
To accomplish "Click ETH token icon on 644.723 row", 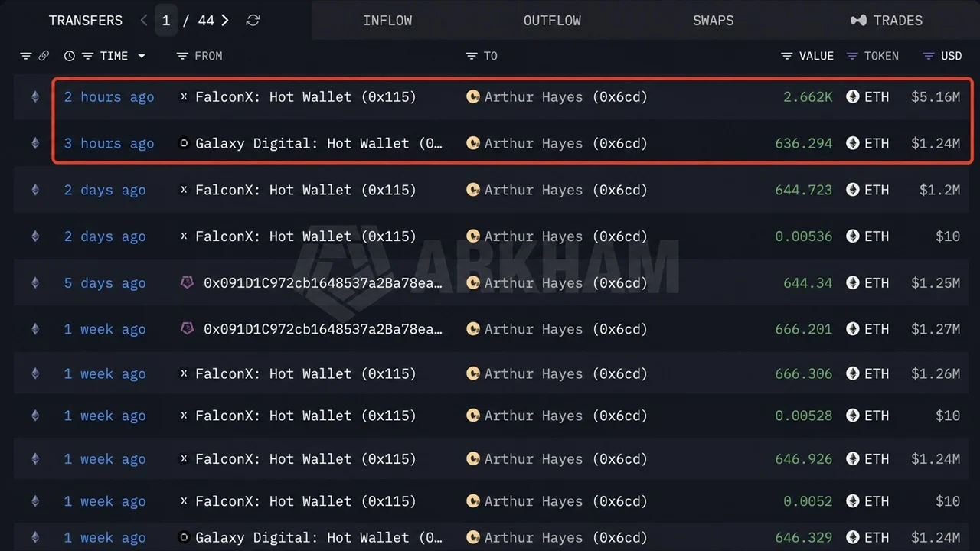I will pos(853,190).
